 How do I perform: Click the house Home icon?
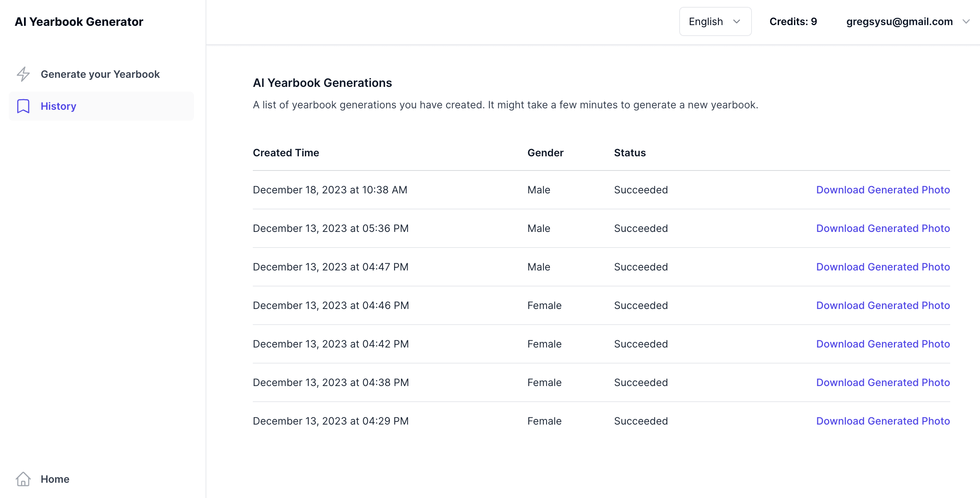point(23,479)
